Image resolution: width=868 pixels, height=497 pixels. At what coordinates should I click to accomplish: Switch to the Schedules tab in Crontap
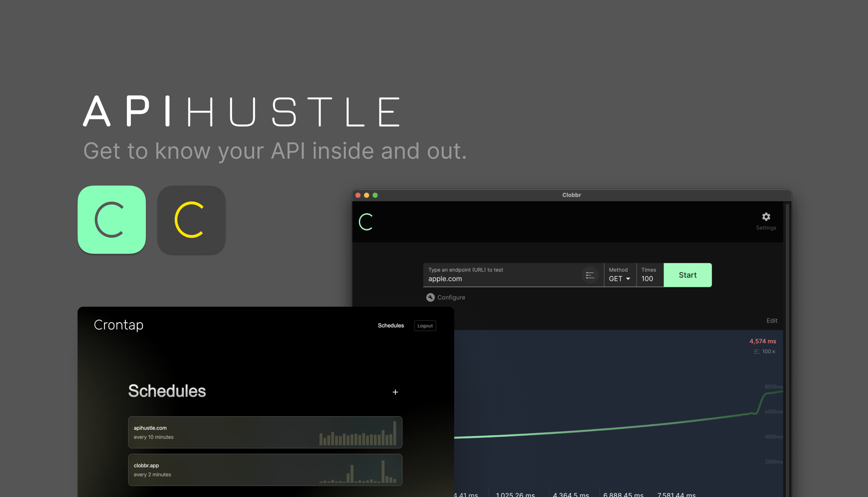pyautogui.click(x=391, y=325)
